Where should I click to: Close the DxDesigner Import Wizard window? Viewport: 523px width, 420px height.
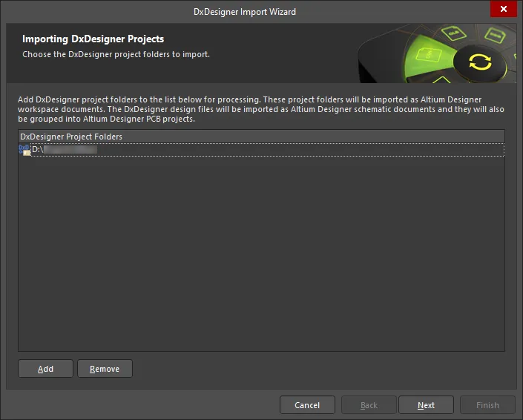pos(503,9)
